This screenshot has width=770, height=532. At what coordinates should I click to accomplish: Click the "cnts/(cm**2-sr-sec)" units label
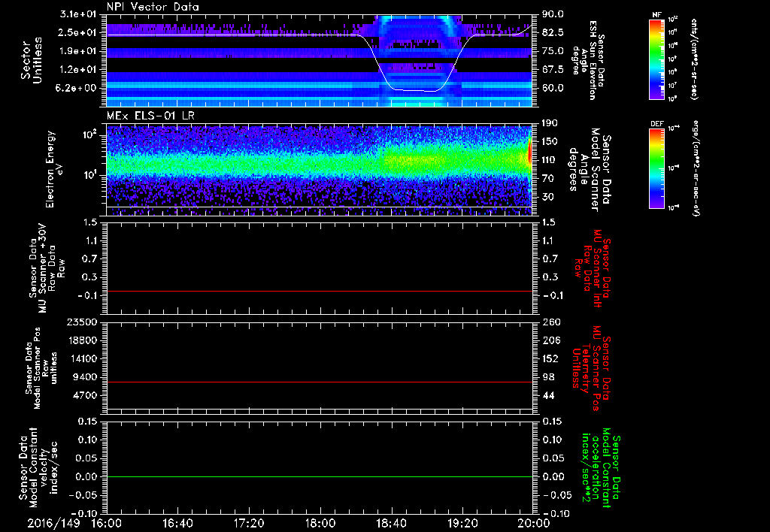[694, 59]
